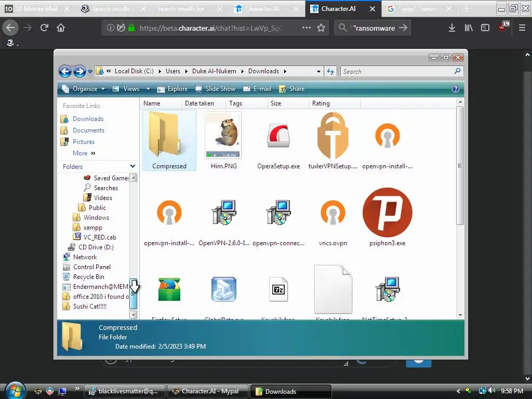Open Documents favorite link
Image resolution: width=532 pixels, height=399 pixels.
point(88,130)
